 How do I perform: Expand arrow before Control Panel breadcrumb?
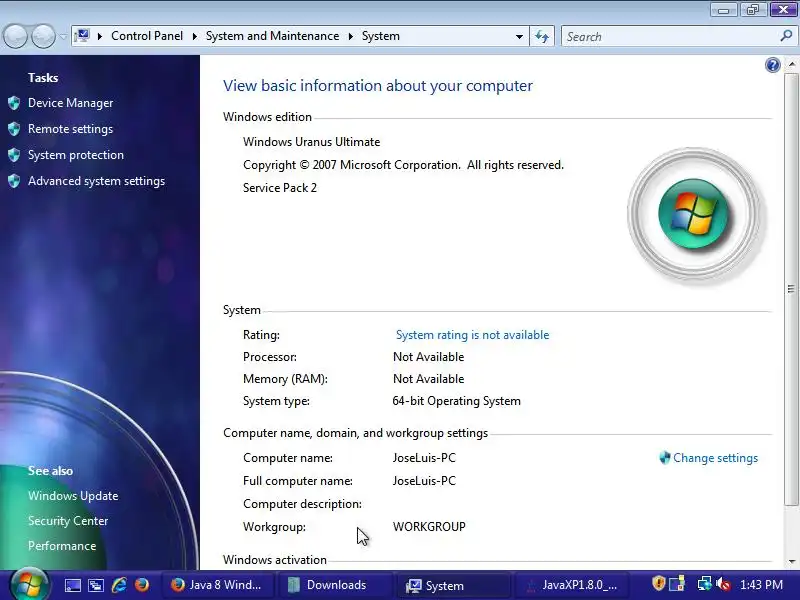[100, 37]
